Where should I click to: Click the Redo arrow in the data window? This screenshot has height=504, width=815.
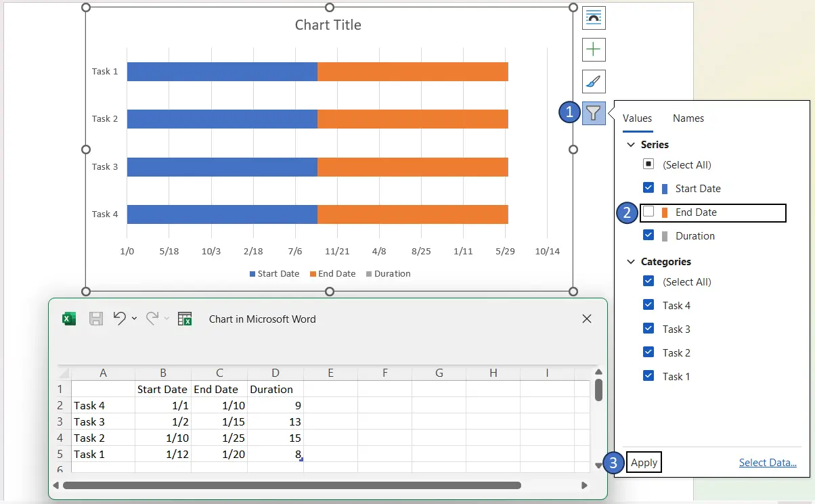pos(152,319)
